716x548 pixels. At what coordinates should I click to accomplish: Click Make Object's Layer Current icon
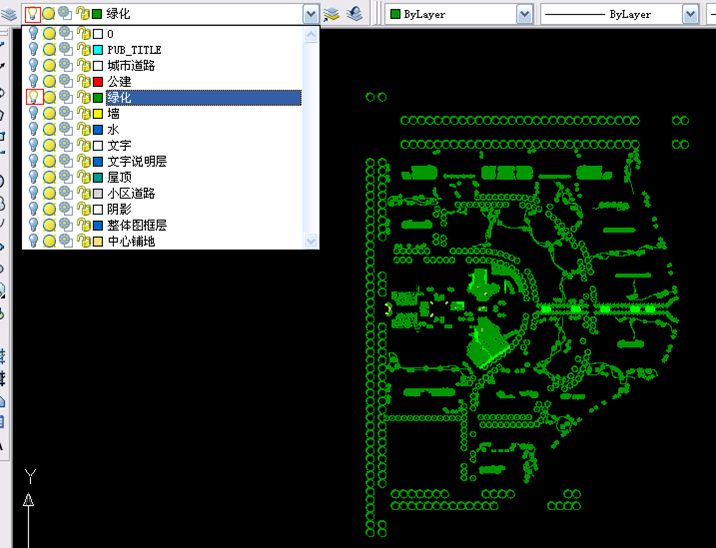pos(332,14)
